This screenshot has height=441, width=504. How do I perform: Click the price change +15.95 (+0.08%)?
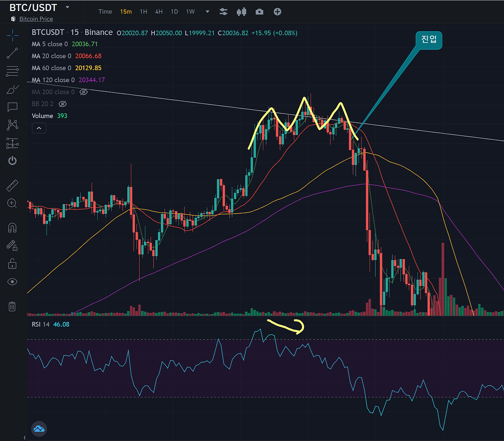(274, 33)
